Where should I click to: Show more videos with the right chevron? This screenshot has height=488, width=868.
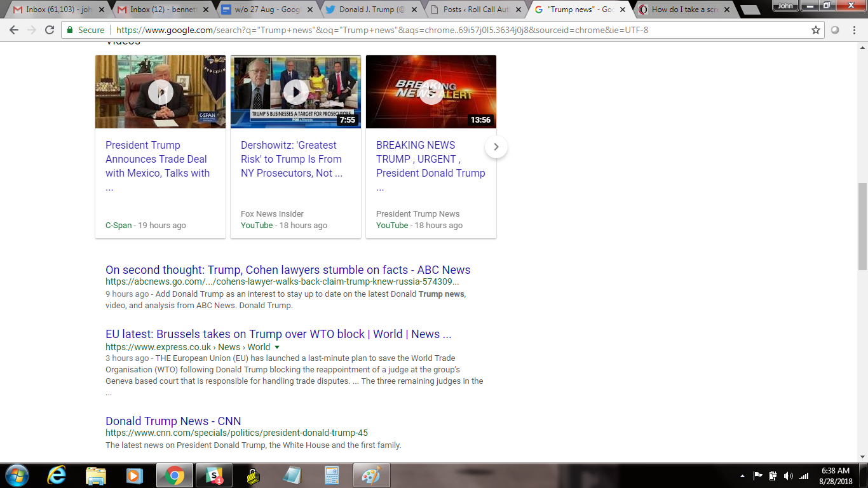pos(496,147)
